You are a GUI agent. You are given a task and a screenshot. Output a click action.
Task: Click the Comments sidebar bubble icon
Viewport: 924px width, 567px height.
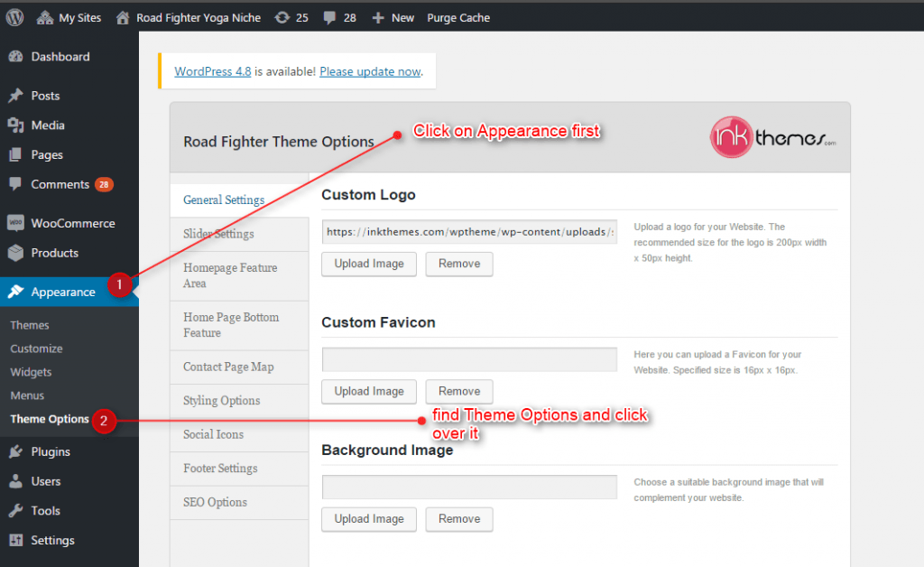click(x=16, y=184)
